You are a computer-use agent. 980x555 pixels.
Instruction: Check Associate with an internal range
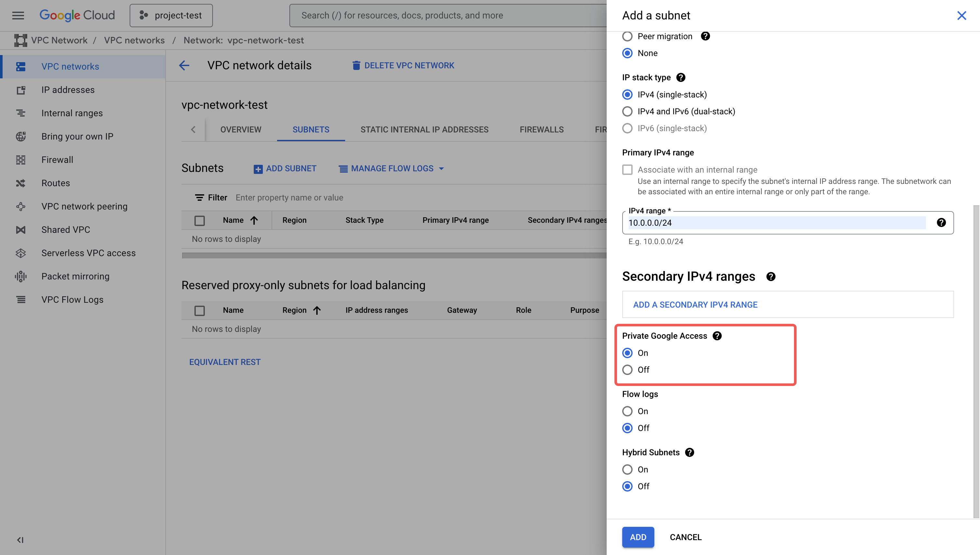(x=627, y=170)
